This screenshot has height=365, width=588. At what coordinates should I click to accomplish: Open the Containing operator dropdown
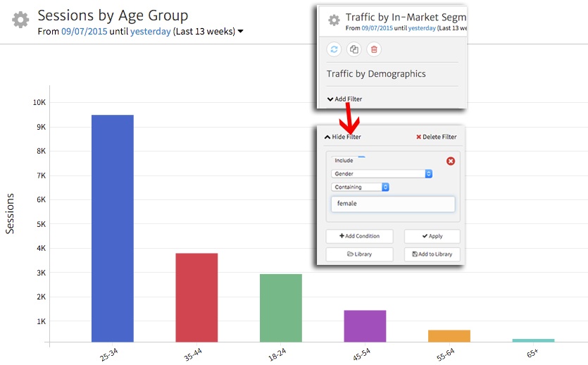tap(360, 187)
